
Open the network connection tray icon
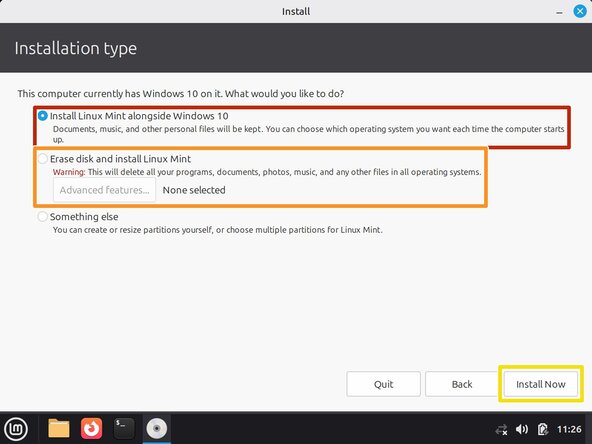click(x=501, y=430)
